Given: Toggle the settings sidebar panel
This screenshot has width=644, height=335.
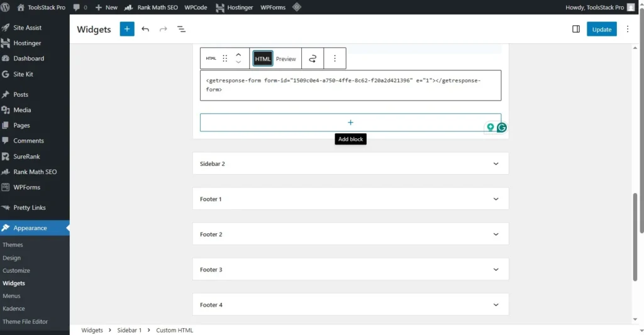Looking at the screenshot, I should [x=576, y=29].
